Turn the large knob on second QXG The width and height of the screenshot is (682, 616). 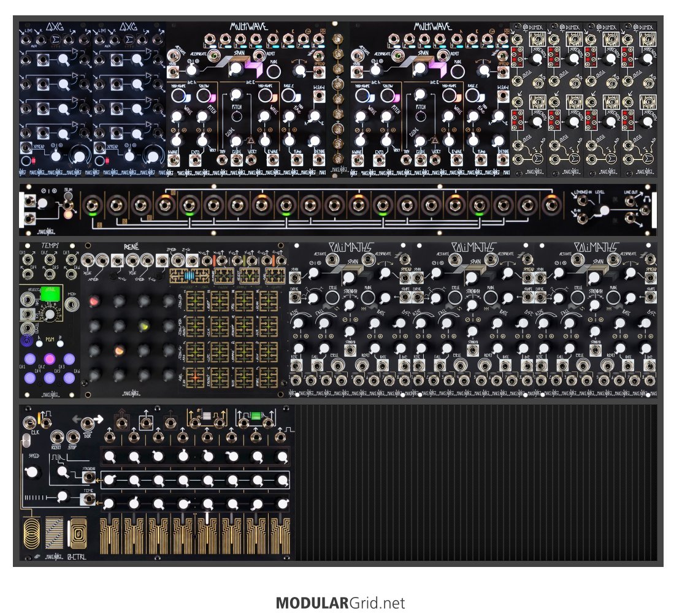click(152, 157)
